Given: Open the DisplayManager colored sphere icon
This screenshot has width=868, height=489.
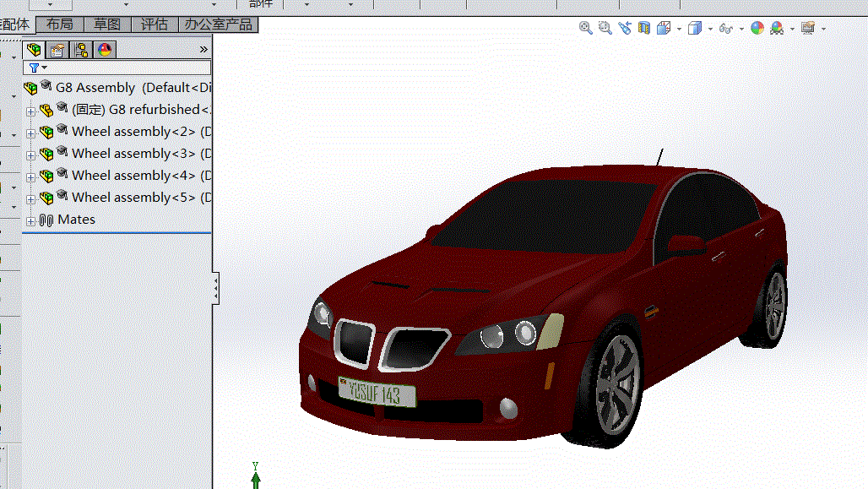Looking at the screenshot, I should point(105,50).
